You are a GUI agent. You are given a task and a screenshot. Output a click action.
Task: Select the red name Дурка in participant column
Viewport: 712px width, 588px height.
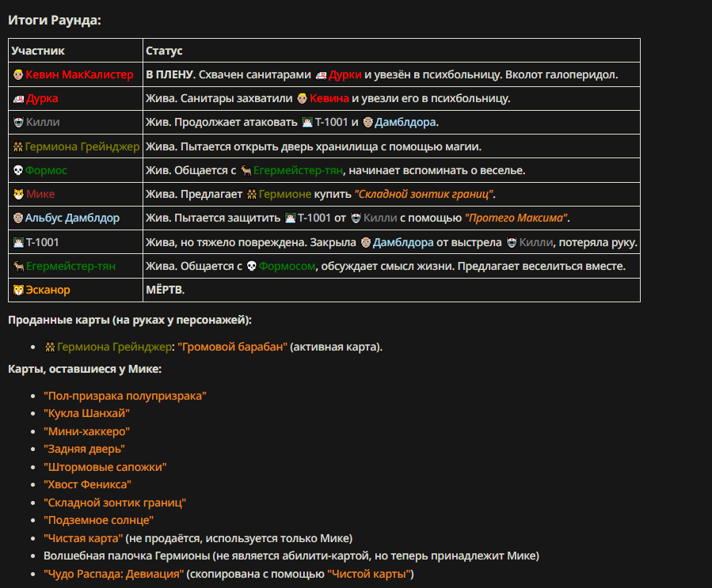coord(42,99)
